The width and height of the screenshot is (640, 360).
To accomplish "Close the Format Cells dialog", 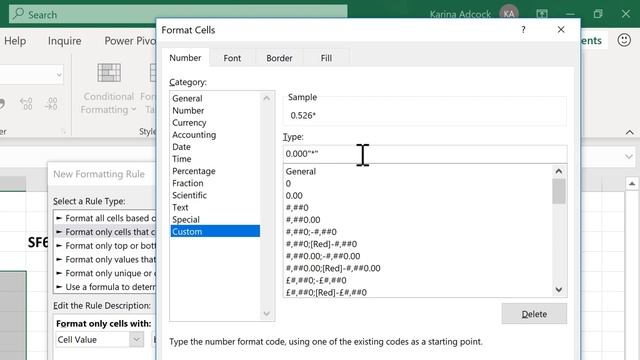I will coord(561,29).
